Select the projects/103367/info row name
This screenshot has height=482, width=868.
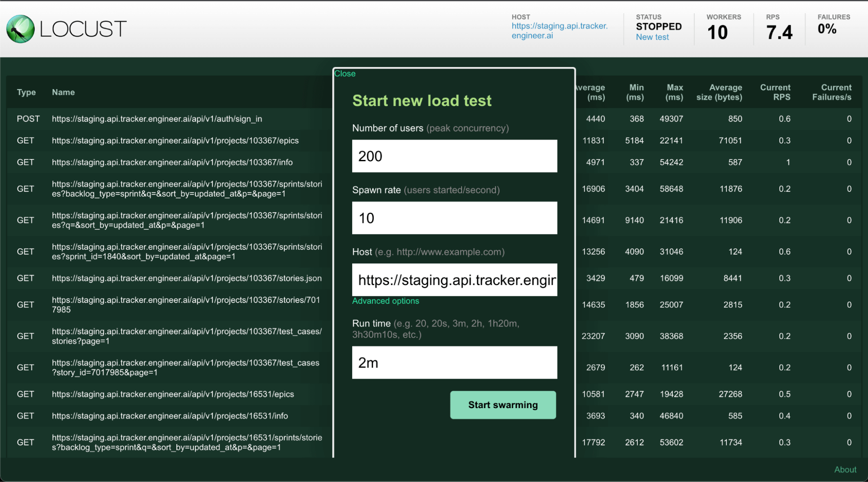[x=172, y=162]
